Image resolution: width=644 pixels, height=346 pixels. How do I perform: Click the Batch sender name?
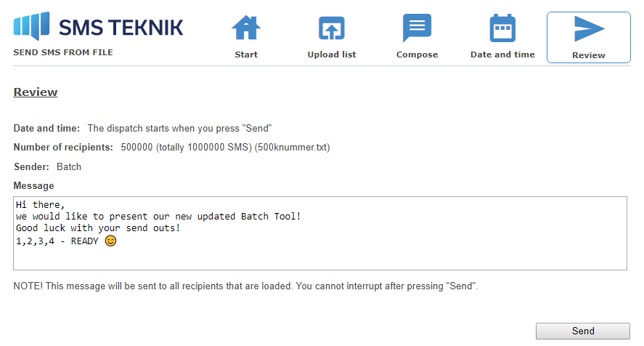coord(69,166)
